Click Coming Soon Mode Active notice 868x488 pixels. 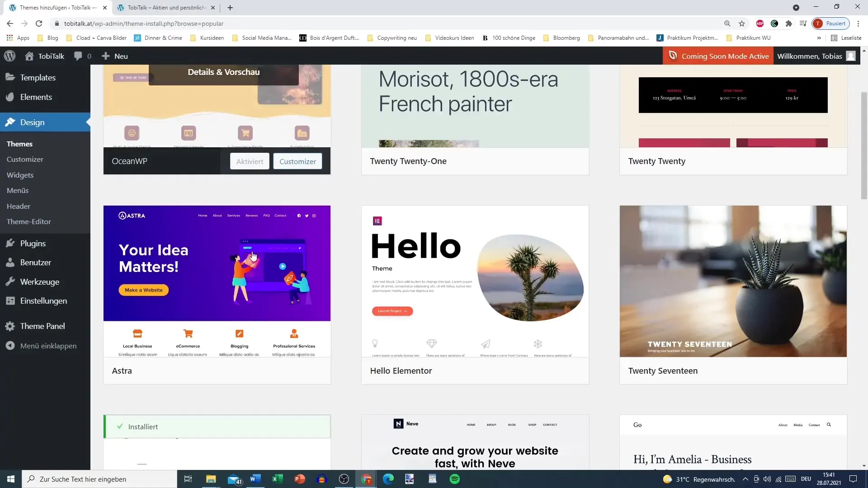[718, 56]
